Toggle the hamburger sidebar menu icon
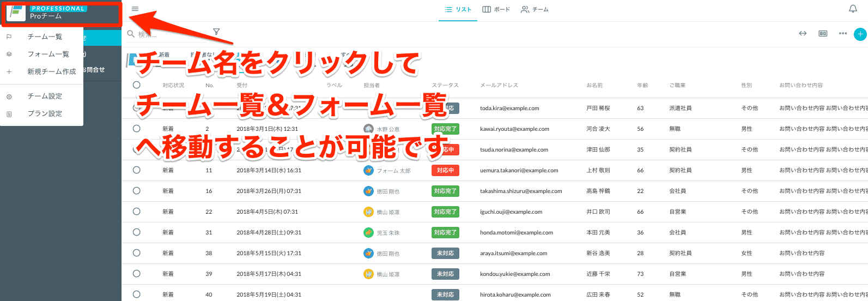The height and width of the screenshot is (301, 868). coord(135,9)
